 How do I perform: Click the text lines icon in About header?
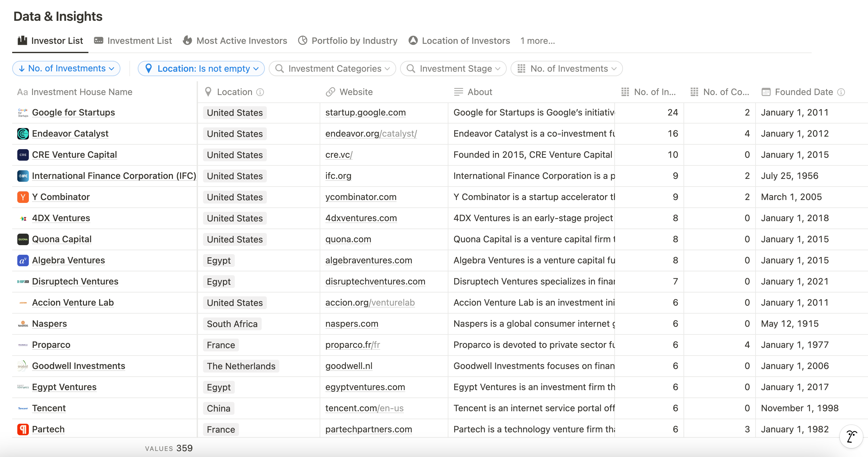[458, 92]
